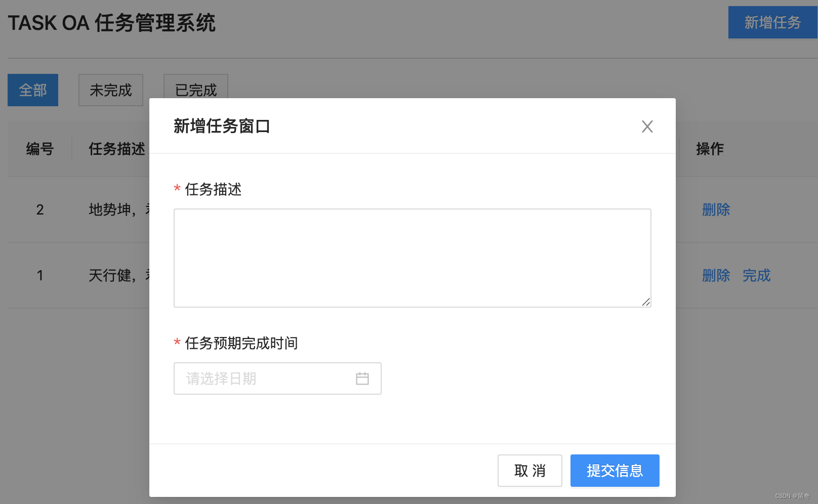Click the 新增任务 button in header
This screenshot has width=818, height=504.
coord(772,22)
